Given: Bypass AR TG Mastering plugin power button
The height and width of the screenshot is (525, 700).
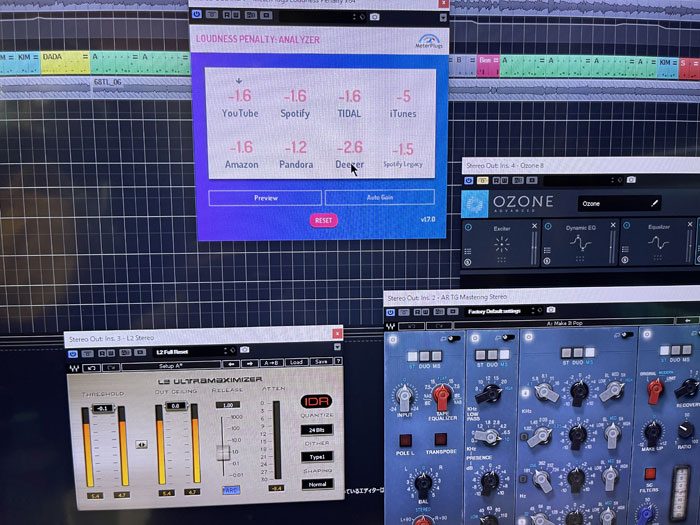Looking at the screenshot, I should point(391,312).
